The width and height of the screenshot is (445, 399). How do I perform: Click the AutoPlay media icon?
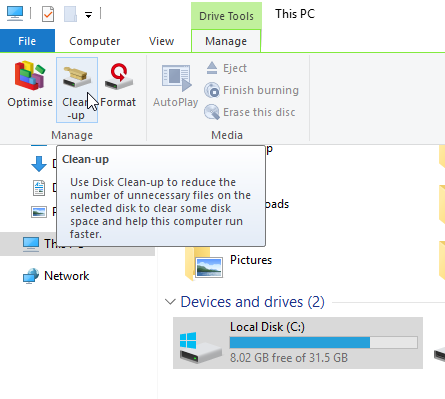pyautogui.click(x=176, y=78)
